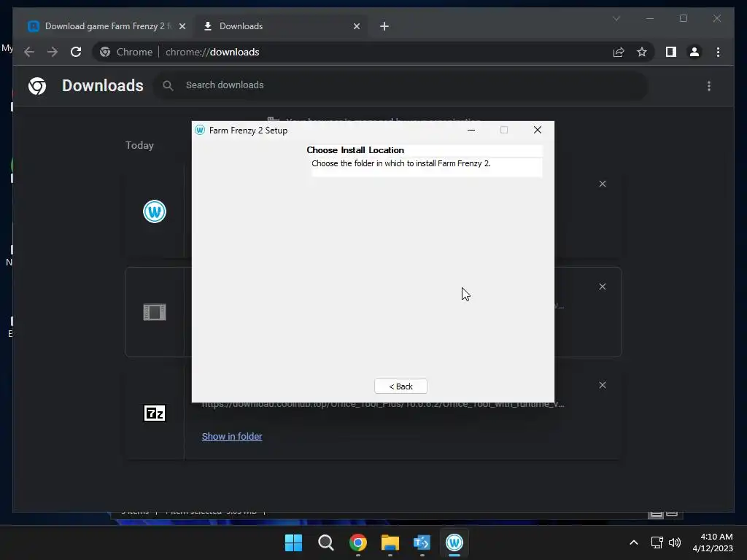
Task: Open Chrome profile menu
Action: pyautogui.click(x=694, y=52)
